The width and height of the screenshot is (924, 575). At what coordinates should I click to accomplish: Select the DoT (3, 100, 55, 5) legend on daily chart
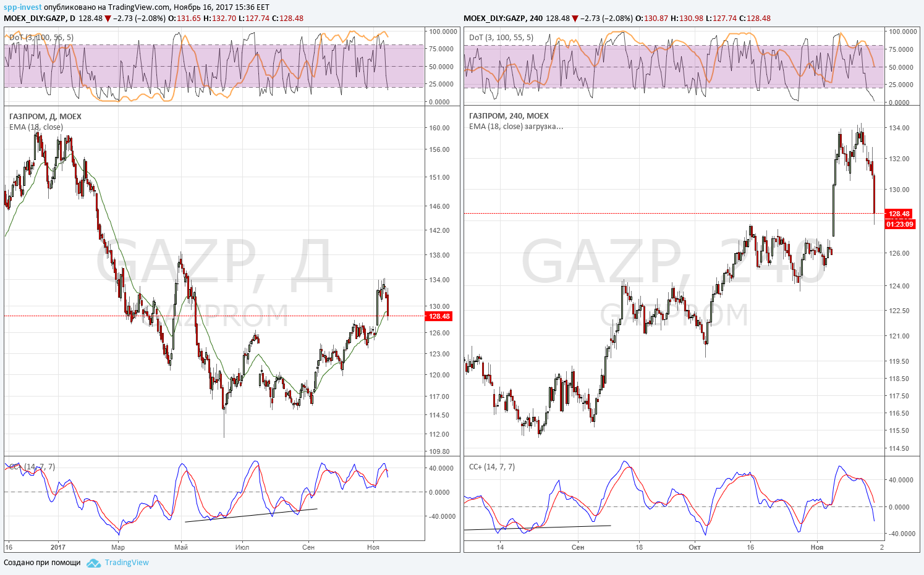(x=41, y=38)
